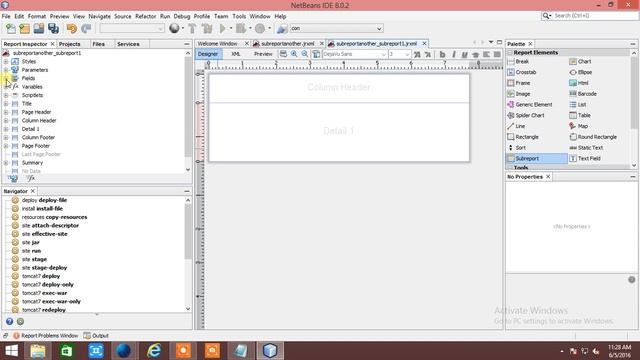The image size is (640, 360).
Task: Expand the Detail 1 tree node
Action: [6, 129]
